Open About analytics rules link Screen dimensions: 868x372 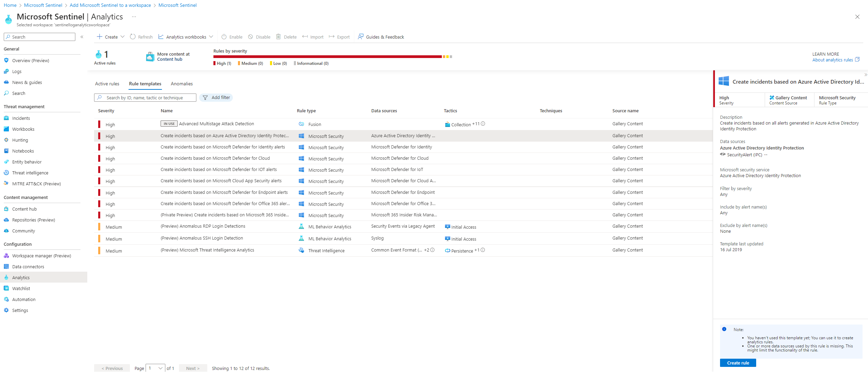pyautogui.click(x=836, y=60)
